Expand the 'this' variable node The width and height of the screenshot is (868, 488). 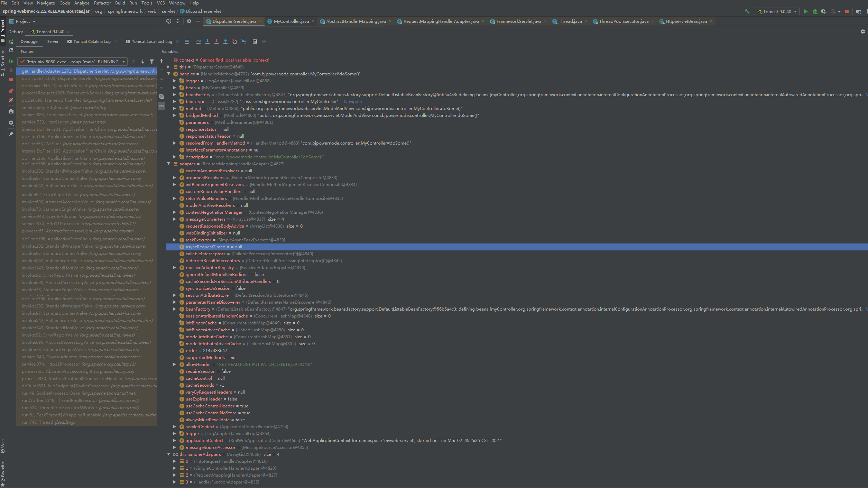[x=168, y=67]
